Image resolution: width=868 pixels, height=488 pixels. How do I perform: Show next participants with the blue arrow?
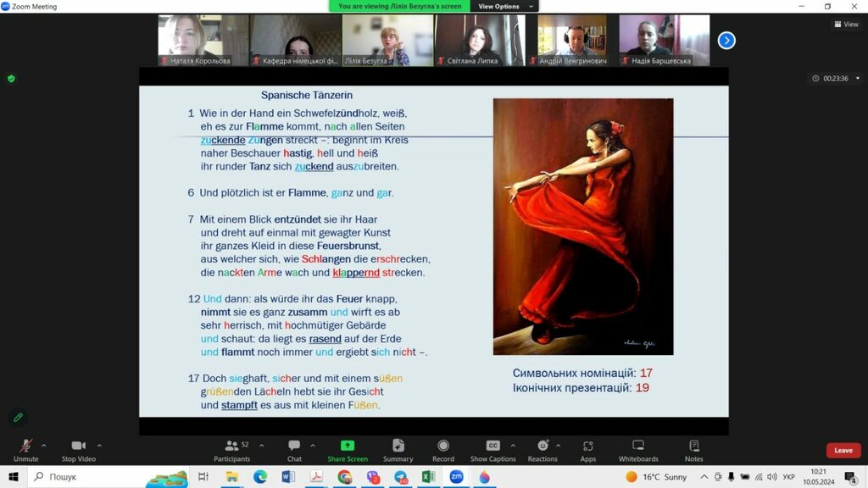[726, 41]
